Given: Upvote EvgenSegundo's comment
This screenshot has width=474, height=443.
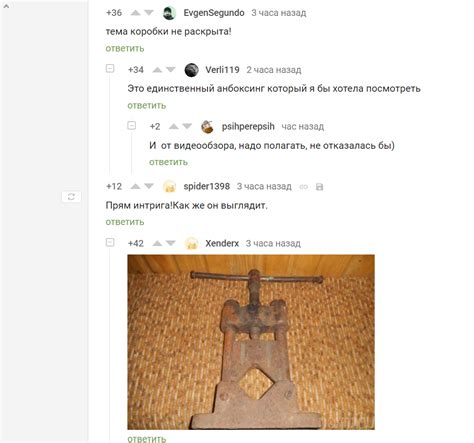Looking at the screenshot, I should [135, 13].
